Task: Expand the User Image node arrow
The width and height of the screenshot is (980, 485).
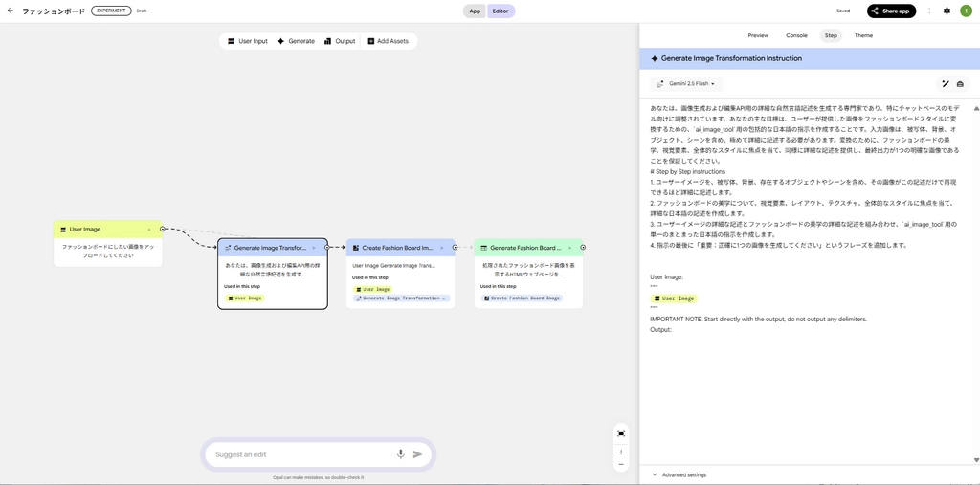Action: (x=149, y=230)
